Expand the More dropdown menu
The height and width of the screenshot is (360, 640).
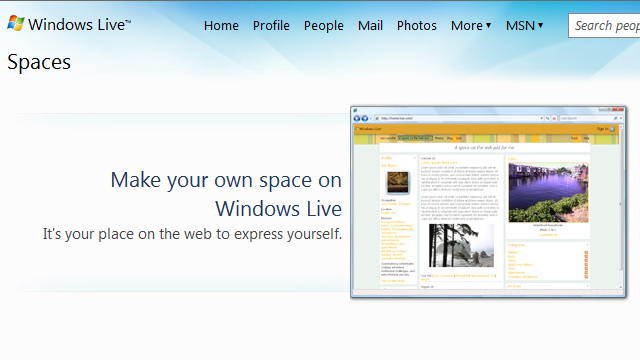pyautogui.click(x=471, y=26)
